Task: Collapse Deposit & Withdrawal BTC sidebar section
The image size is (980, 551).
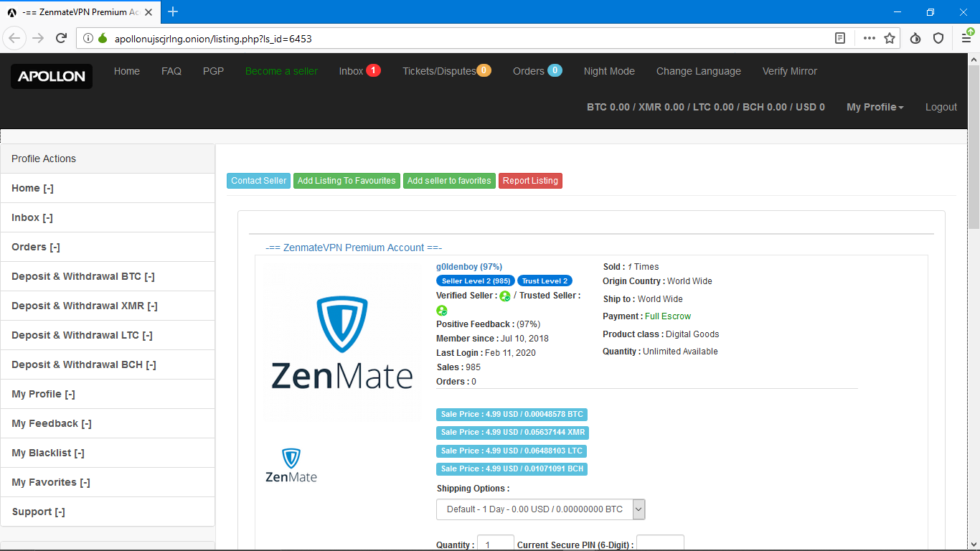Action: (108, 276)
